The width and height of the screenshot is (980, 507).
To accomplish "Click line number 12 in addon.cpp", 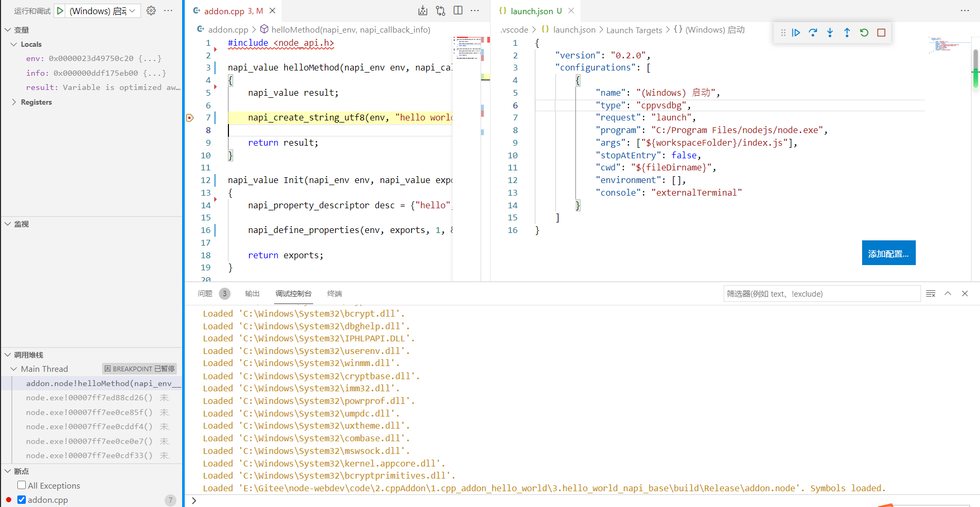I will coord(205,180).
